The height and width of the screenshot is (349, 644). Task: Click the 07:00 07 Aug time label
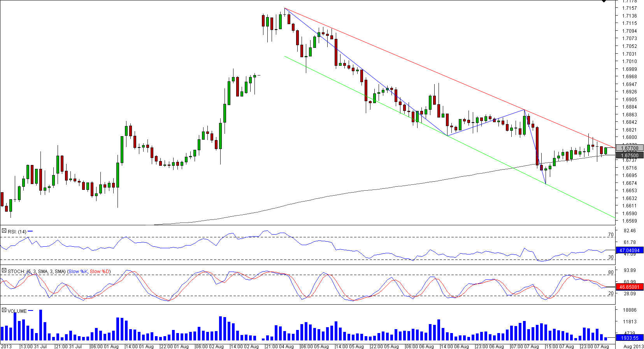point(525,346)
